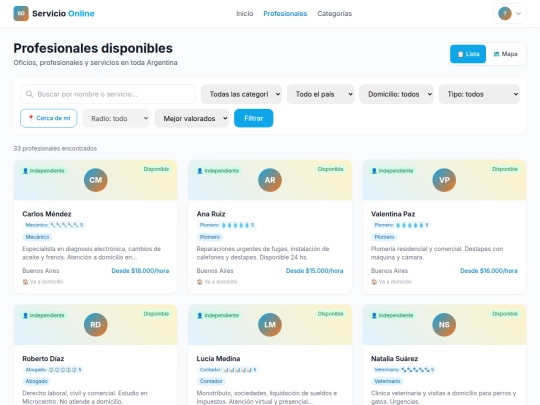Screen dimensions: 540x405
Task: Open Lucía Medina's profile name
Action: (x=218, y=359)
